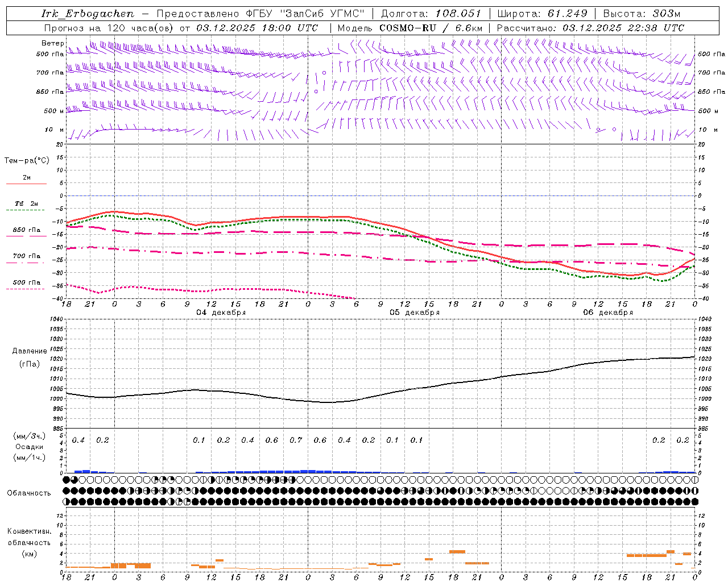Click 985 on the left pressure axis

59,429
